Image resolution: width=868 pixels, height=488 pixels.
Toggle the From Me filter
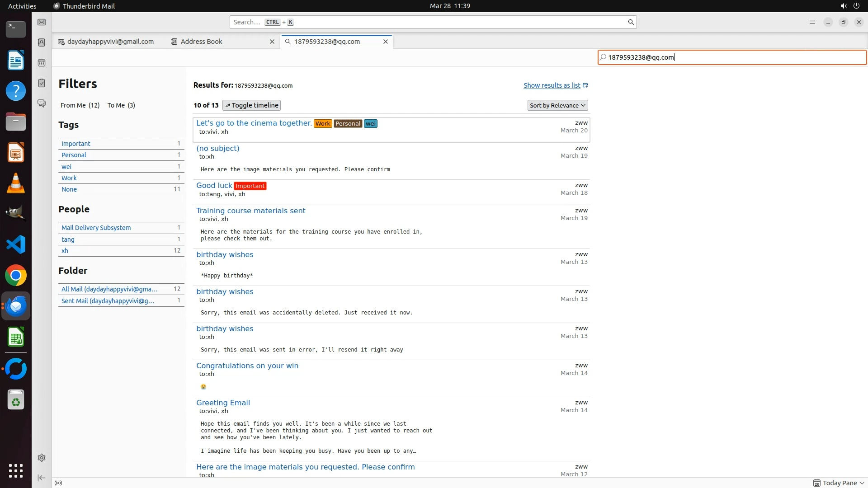[80, 105]
